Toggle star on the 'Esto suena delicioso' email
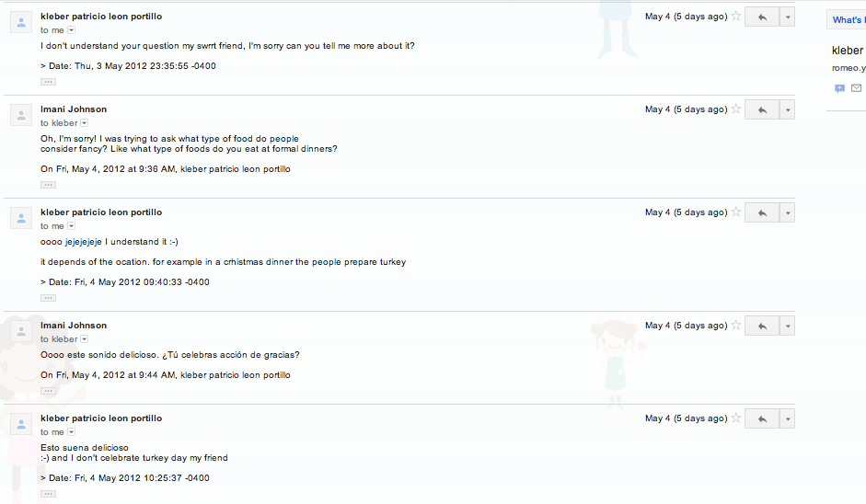866x504 pixels. [735, 418]
